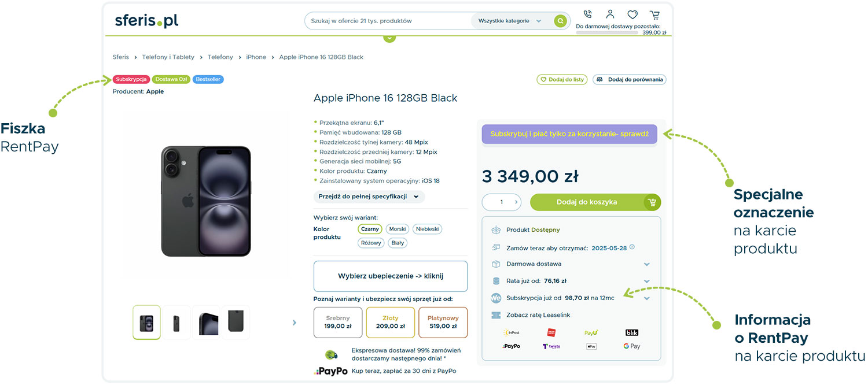Click Dodaj do porównania button
This screenshot has width=868, height=385.
[x=630, y=80]
